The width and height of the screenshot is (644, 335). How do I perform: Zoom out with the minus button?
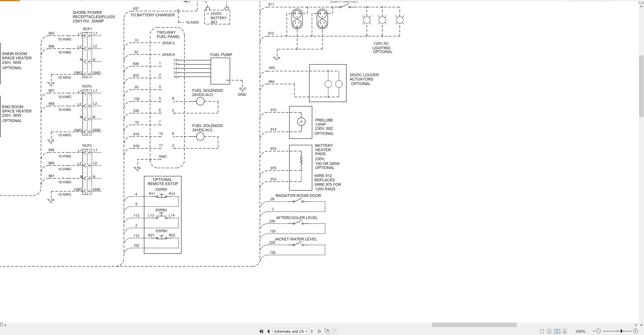click(x=598, y=331)
